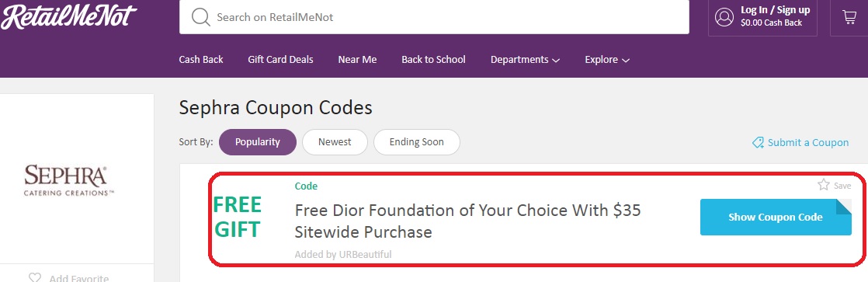Sort coupons by Ending Soon
Viewport: 868px width, 282px height.
[x=416, y=142]
